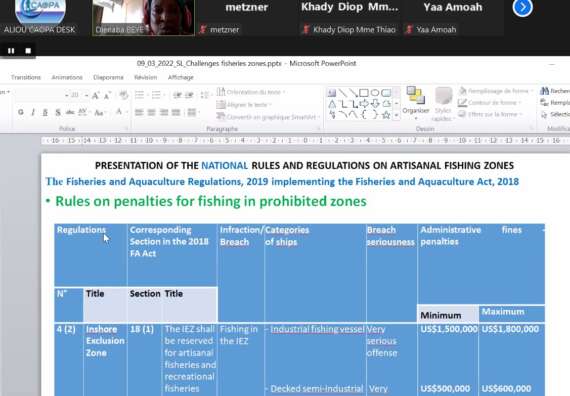Click Djenaba BEYE video thumbnail

143,17
